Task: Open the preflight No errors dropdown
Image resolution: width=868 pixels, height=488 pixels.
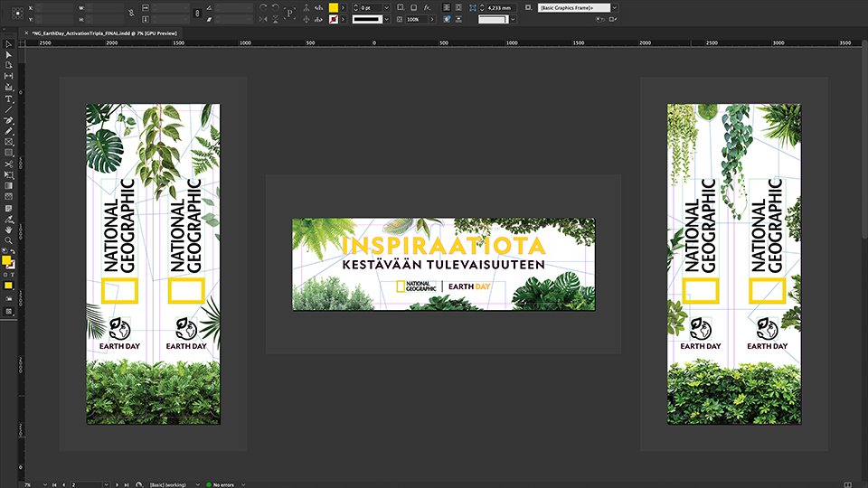Action: coord(243,484)
